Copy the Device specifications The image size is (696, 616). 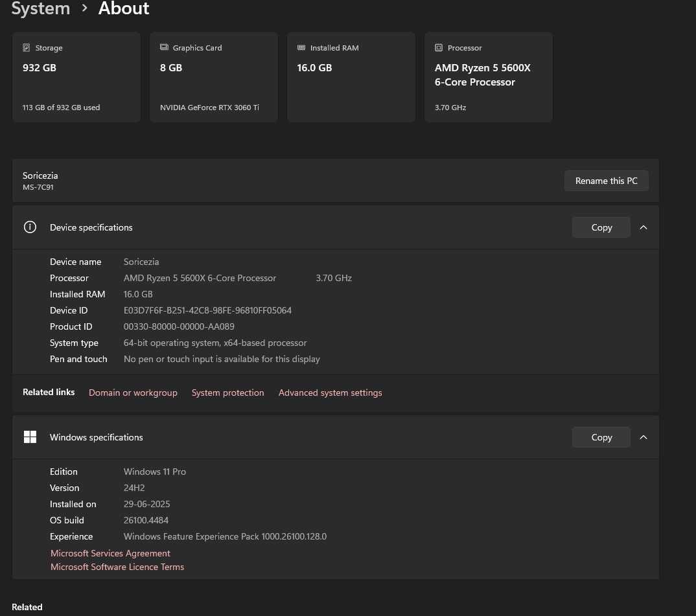tap(601, 227)
